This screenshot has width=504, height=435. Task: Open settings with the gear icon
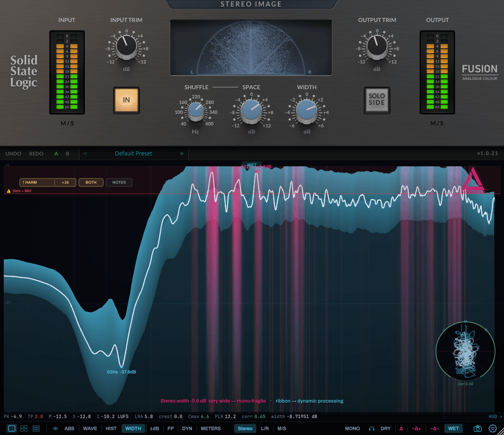pos(493,428)
